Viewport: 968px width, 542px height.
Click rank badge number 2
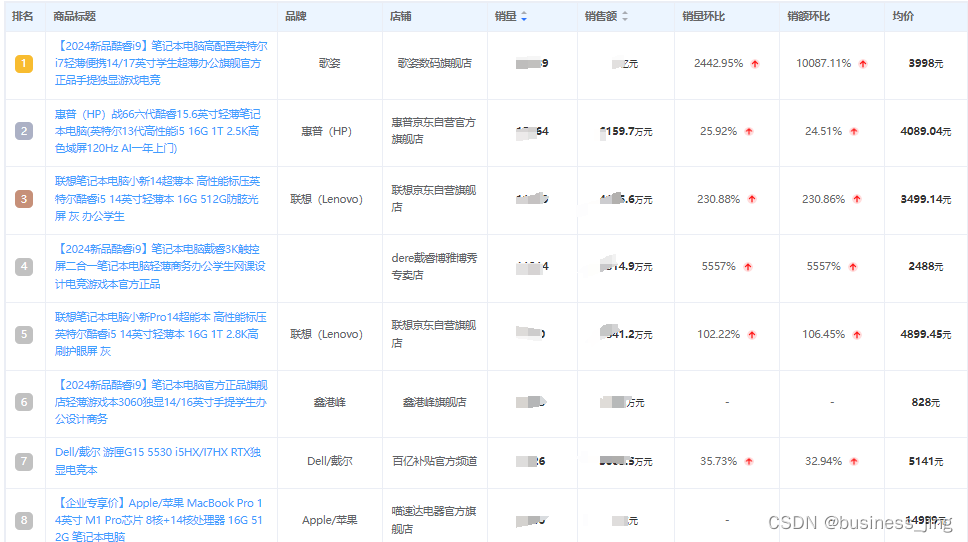point(24,131)
